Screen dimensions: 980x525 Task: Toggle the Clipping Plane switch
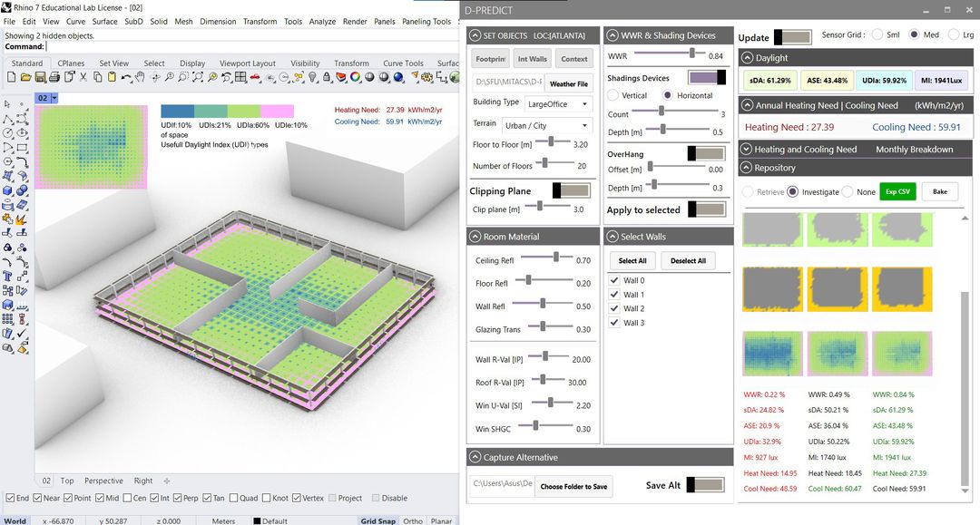(x=571, y=191)
